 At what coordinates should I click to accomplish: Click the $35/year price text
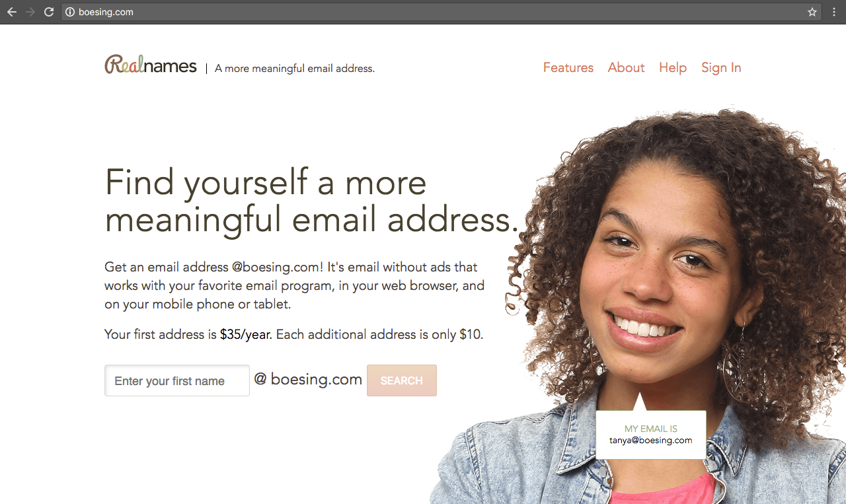click(x=246, y=335)
